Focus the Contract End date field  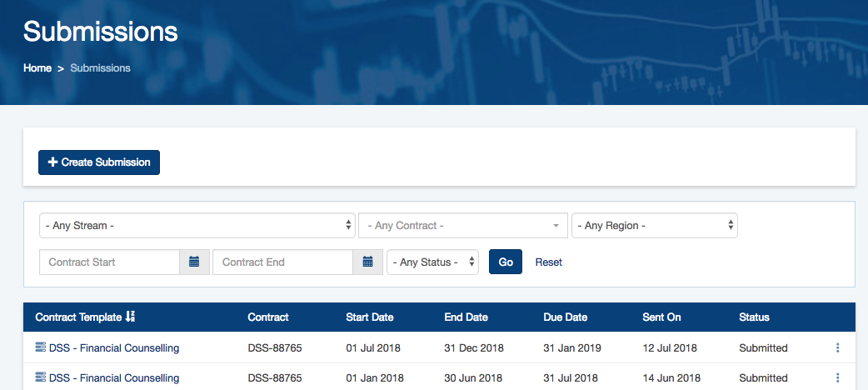(x=283, y=262)
